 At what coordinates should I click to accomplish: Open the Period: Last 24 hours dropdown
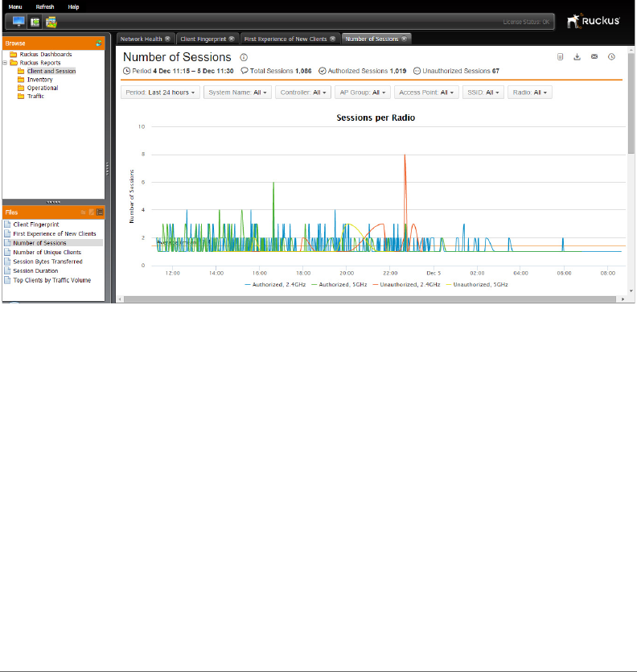pos(160,93)
